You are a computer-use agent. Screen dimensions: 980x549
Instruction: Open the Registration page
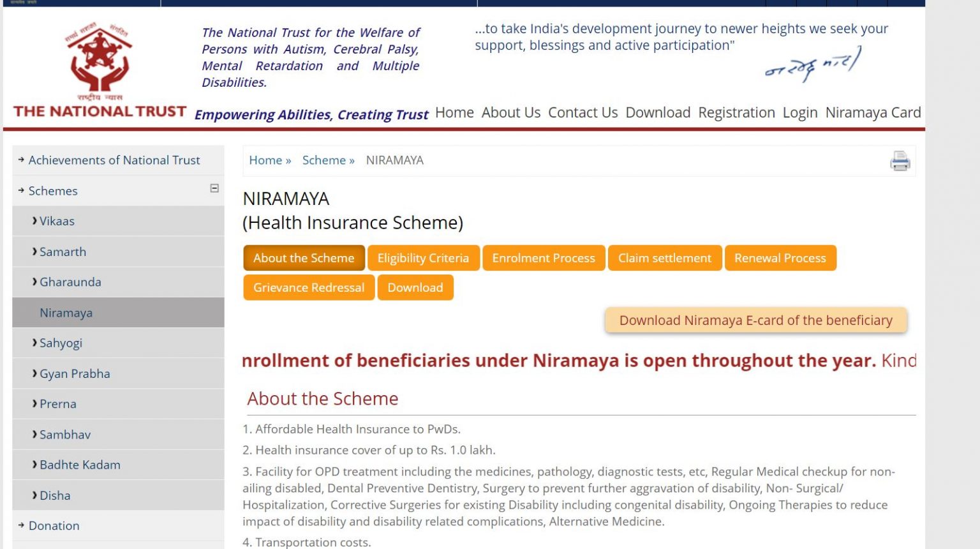coord(736,112)
